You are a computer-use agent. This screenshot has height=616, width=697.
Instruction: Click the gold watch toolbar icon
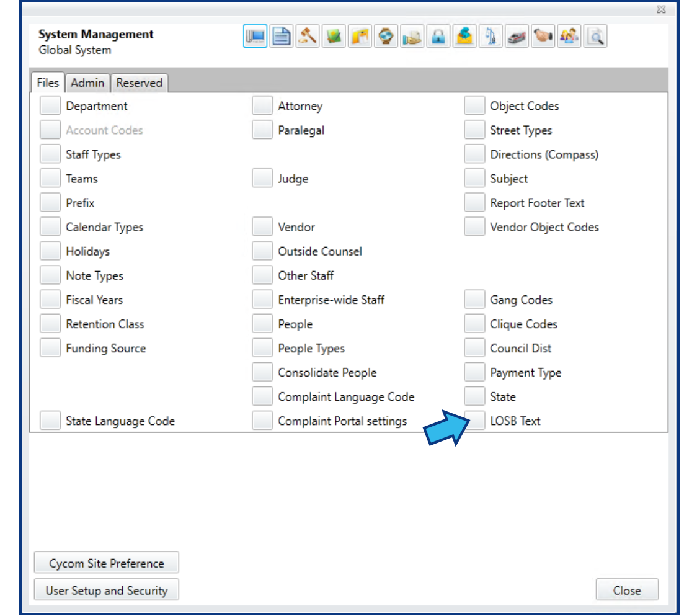(386, 36)
